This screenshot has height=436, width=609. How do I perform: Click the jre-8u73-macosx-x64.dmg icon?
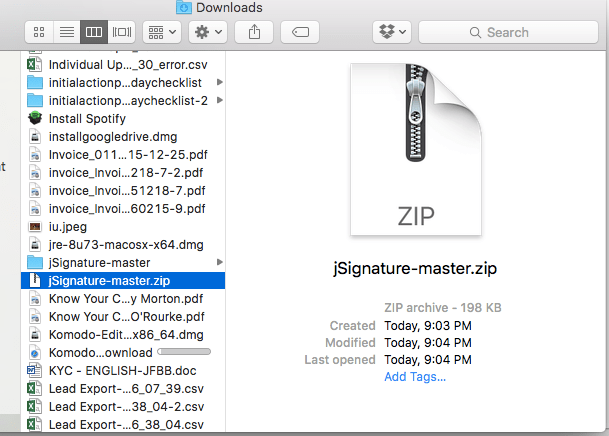click(x=35, y=245)
